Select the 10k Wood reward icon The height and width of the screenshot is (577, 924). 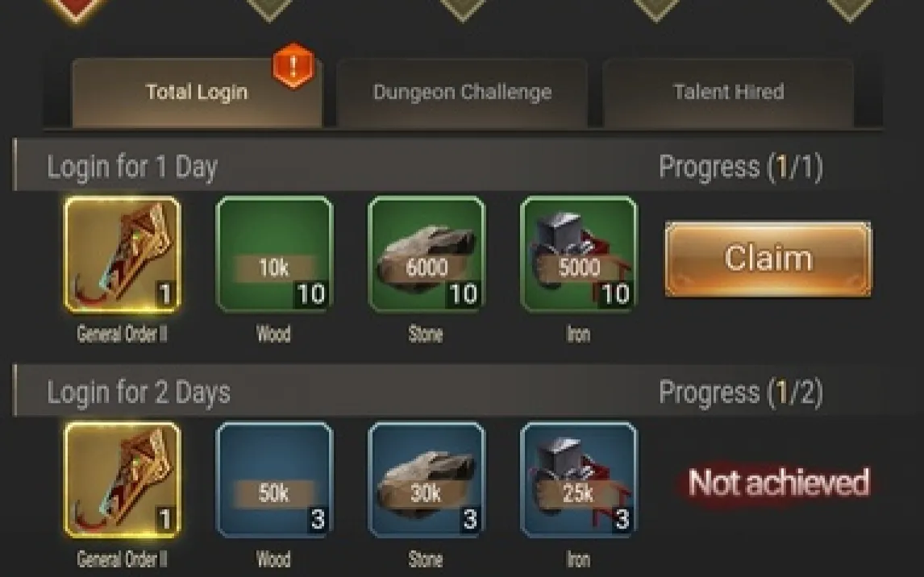click(274, 255)
